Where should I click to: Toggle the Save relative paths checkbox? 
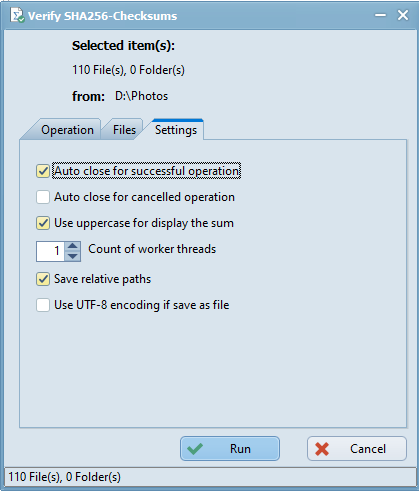click(43, 279)
